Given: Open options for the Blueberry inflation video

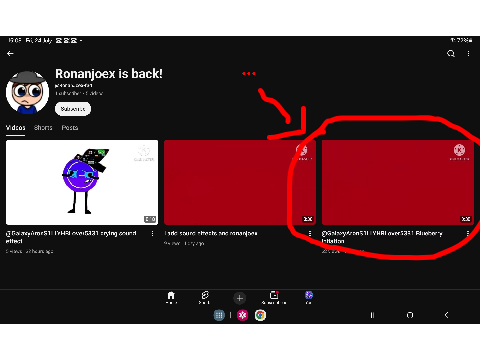Looking at the screenshot, I should (x=468, y=234).
